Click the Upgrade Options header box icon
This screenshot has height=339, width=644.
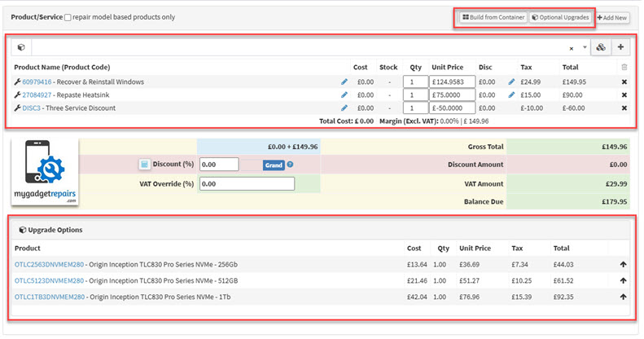[x=23, y=230]
